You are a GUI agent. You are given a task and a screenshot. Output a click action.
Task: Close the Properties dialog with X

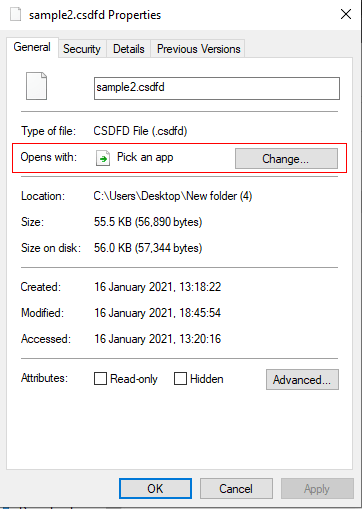(x=346, y=14)
